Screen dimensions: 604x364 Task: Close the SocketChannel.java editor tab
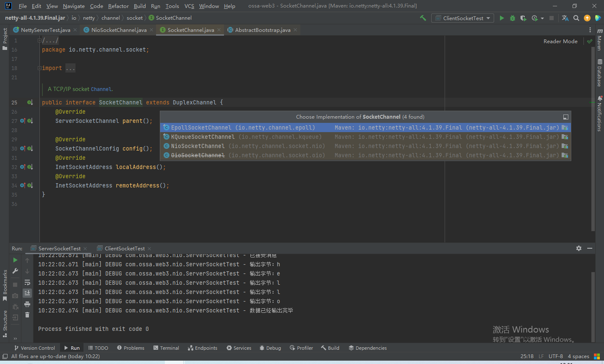219,30
